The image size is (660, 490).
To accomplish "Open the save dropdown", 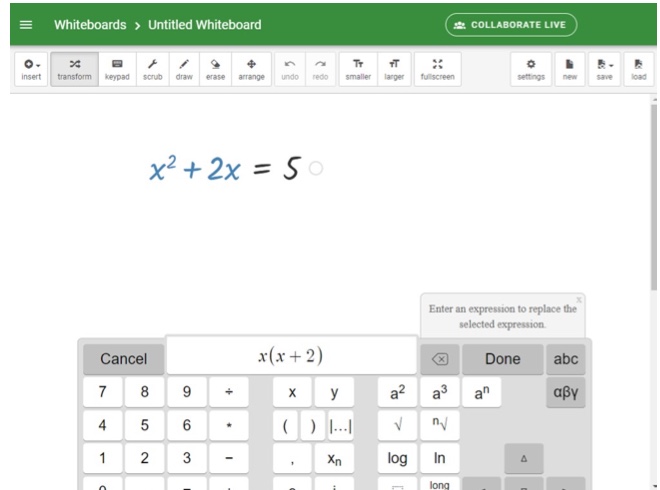I will (604, 69).
